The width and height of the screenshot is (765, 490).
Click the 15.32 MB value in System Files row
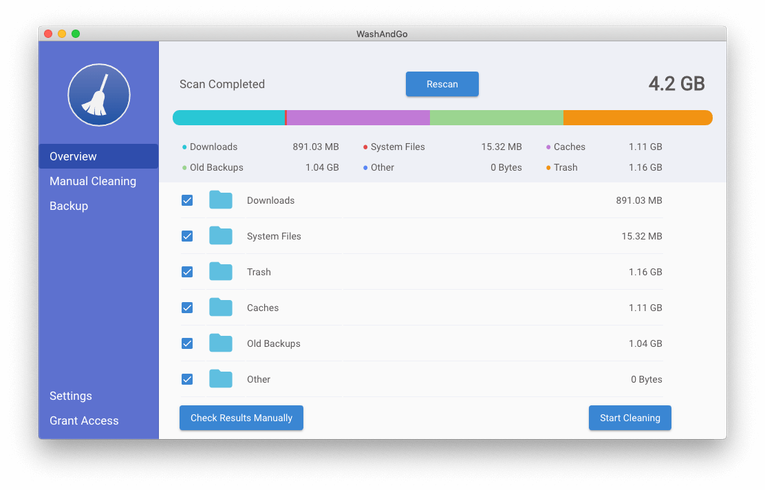(642, 236)
